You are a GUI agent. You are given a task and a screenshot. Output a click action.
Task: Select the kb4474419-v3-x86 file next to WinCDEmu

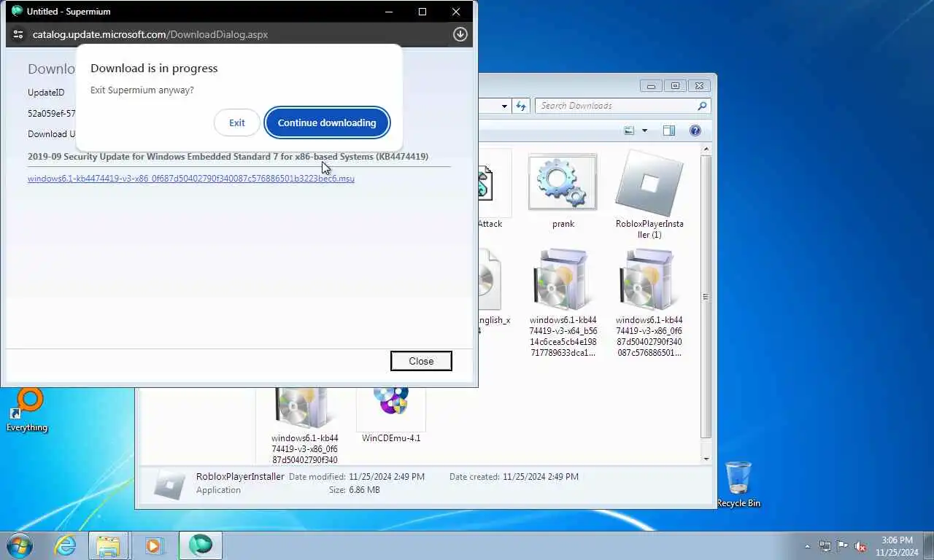point(304,426)
